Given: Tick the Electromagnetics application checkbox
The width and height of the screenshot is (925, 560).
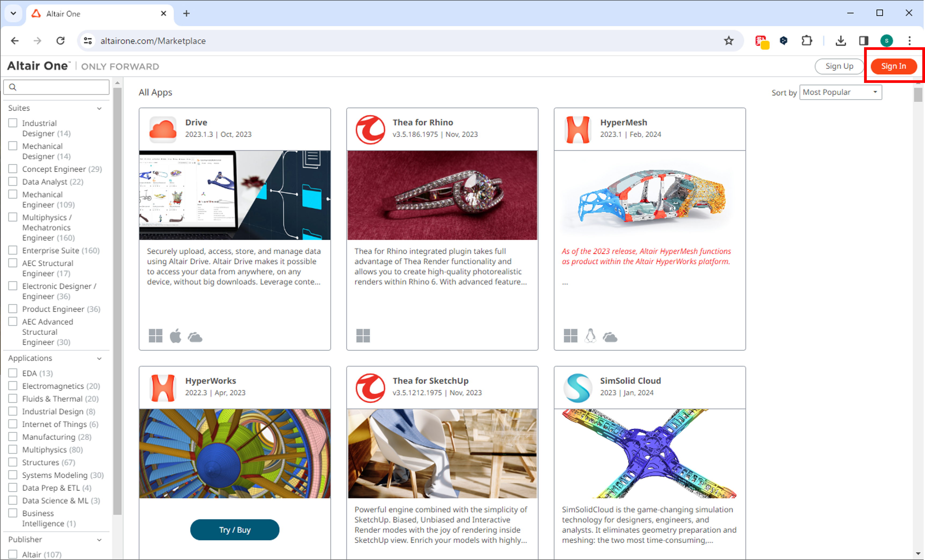Looking at the screenshot, I should point(13,386).
